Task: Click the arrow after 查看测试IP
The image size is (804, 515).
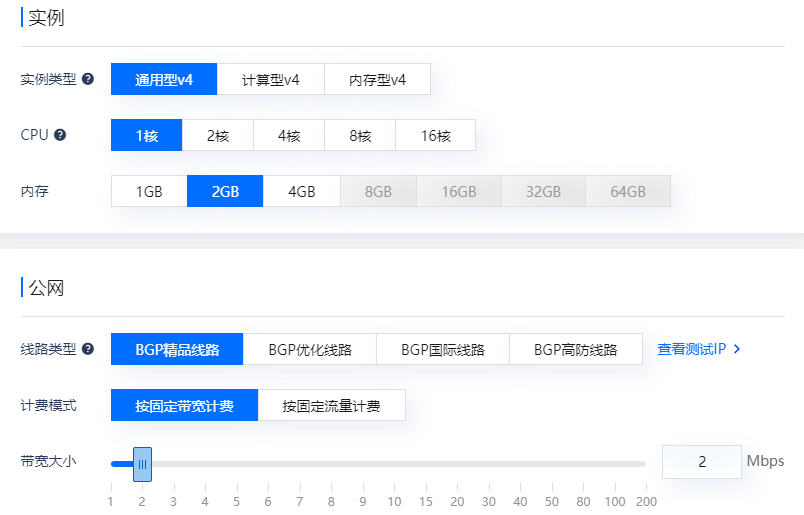Action: coord(737,349)
